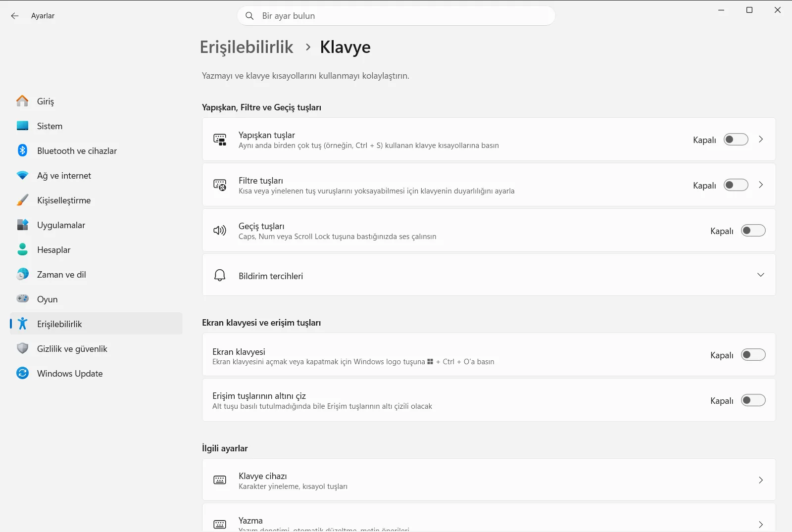
Task: Open Windows Update in sidebar
Action: 96,373
